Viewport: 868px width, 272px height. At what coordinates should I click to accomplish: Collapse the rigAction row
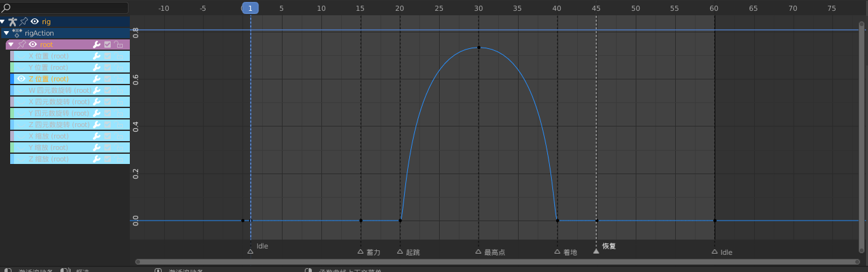pyautogui.click(x=7, y=33)
